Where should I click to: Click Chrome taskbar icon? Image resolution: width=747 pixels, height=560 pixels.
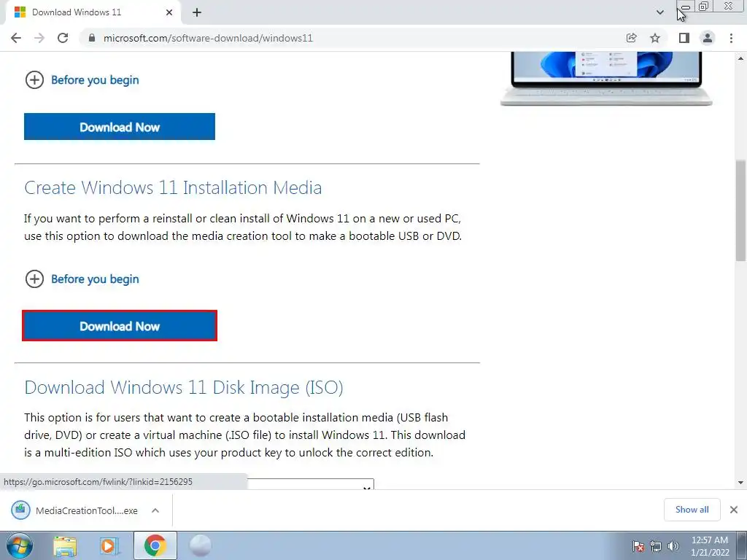tap(155, 545)
